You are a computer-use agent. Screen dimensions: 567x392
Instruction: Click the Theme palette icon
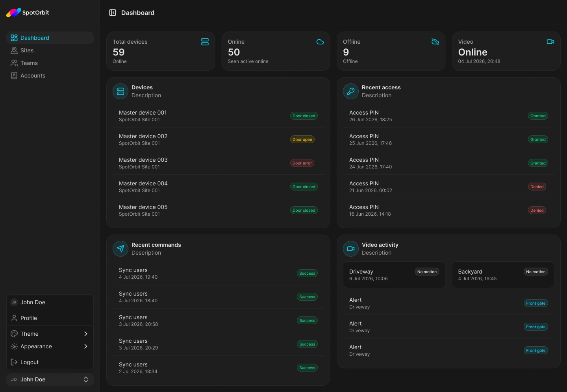coord(14,334)
